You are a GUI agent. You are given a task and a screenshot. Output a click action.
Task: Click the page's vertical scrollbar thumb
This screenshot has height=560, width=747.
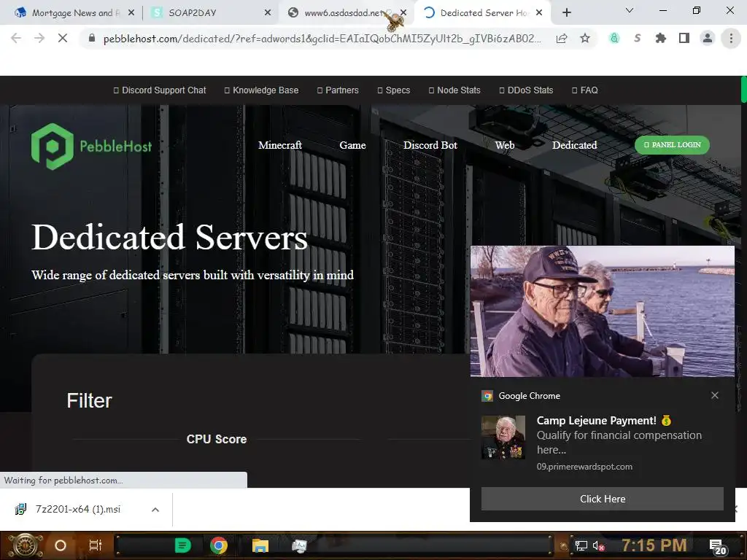[743, 89]
